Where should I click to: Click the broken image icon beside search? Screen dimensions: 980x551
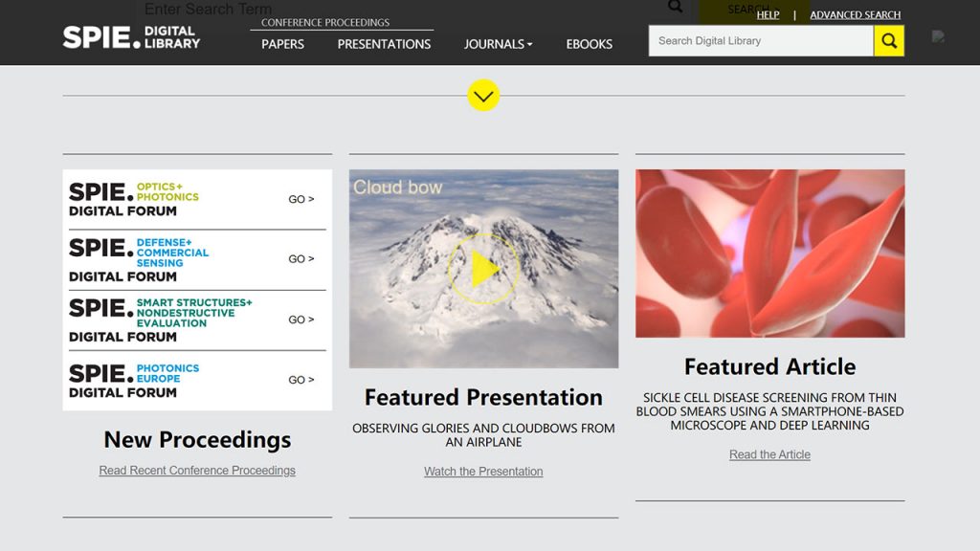click(x=938, y=37)
